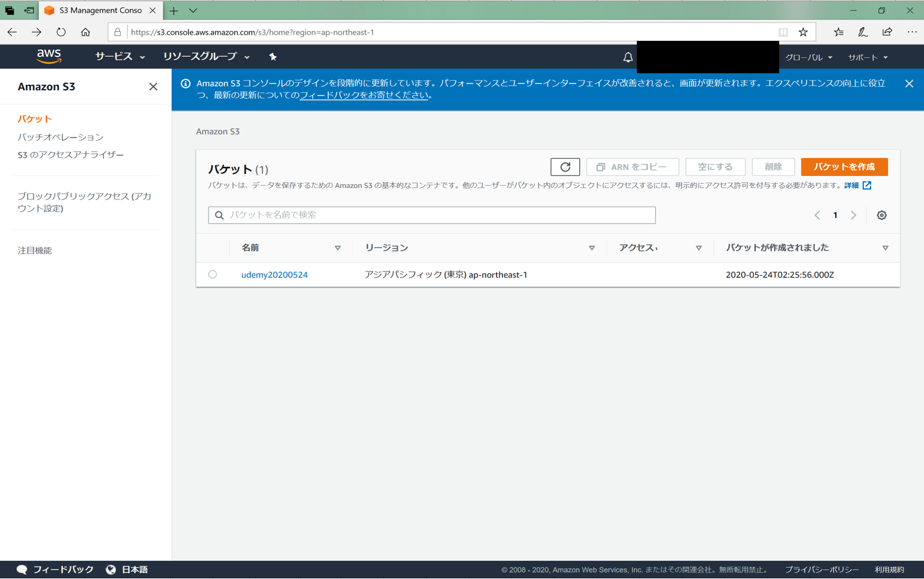Sort by リージョン column arrow

click(x=592, y=248)
